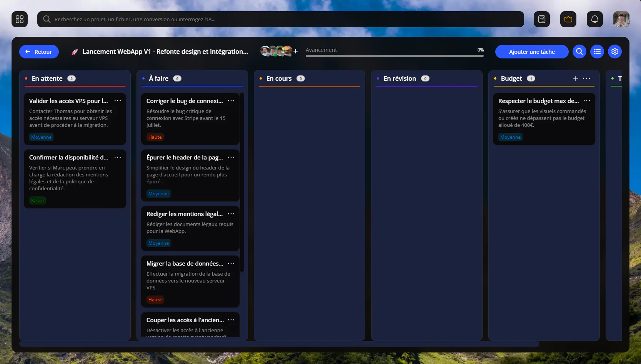Click the À faire column vertical scrollbar
The width and height of the screenshot is (641, 364).
click(x=242, y=182)
